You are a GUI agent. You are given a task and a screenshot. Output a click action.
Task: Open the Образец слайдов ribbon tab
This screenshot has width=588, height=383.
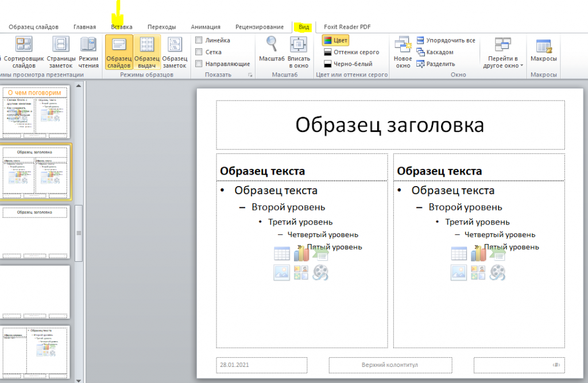click(33, 27)
